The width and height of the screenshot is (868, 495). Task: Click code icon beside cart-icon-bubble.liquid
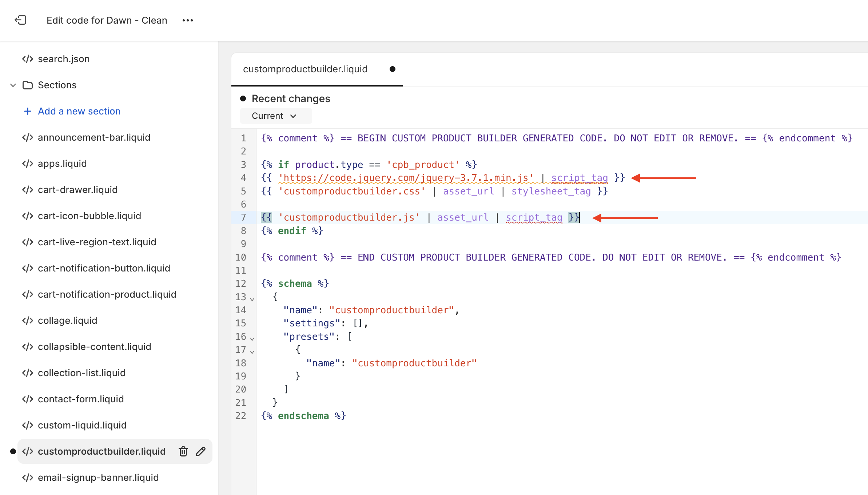pos(28,216)
